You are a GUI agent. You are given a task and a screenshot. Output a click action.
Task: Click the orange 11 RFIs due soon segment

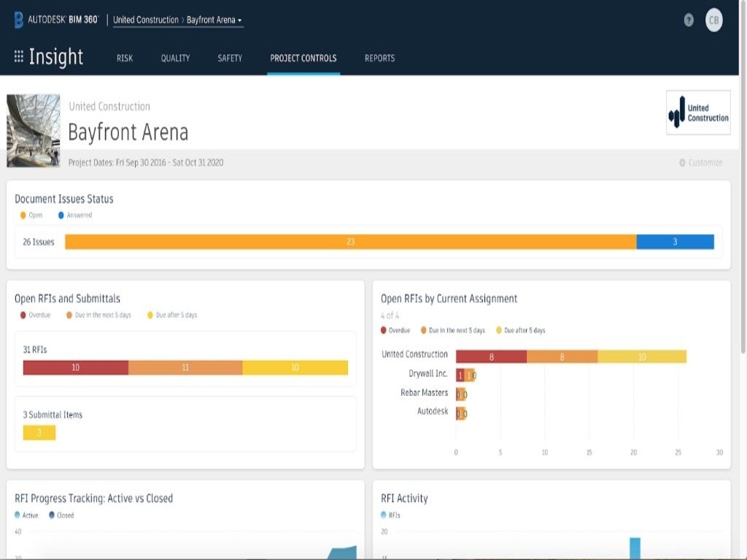(x=185, y=367)
